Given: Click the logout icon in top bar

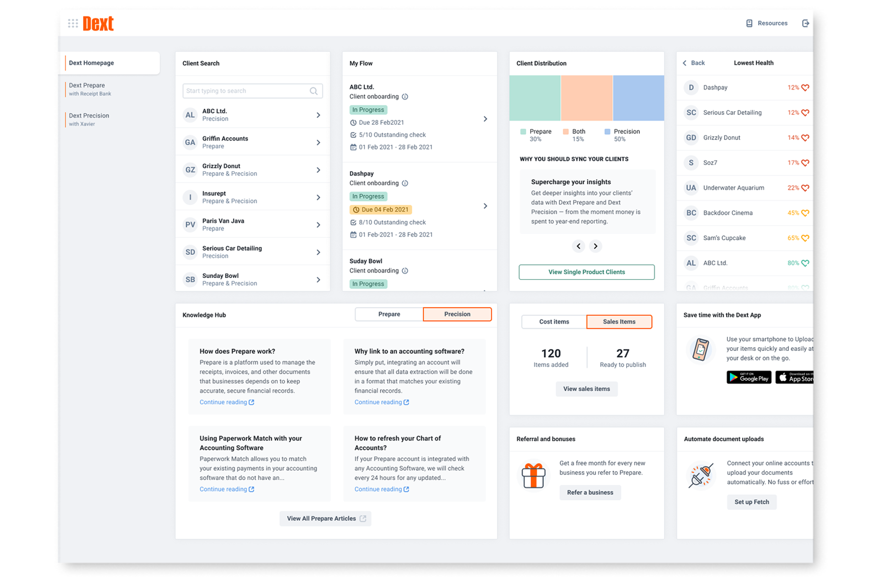Looking at the screenshot, I should (805, 23).
